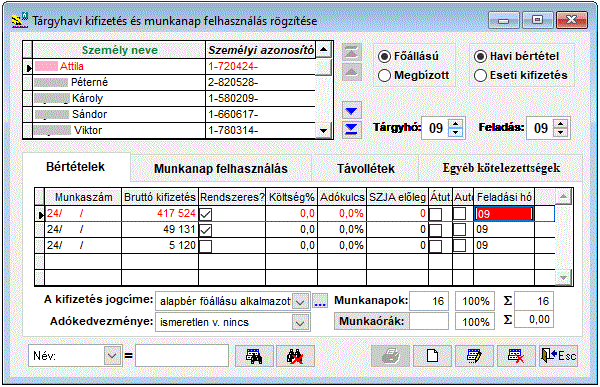Click the binoculars search icon

pos(254,356)
